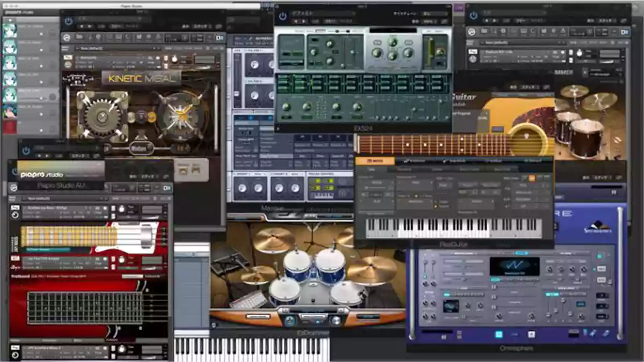Open the New (default) multi dropdown in Kinetic Metal Kontakt
The height and width of the screenshot is (362, 644).
[118, 48]
